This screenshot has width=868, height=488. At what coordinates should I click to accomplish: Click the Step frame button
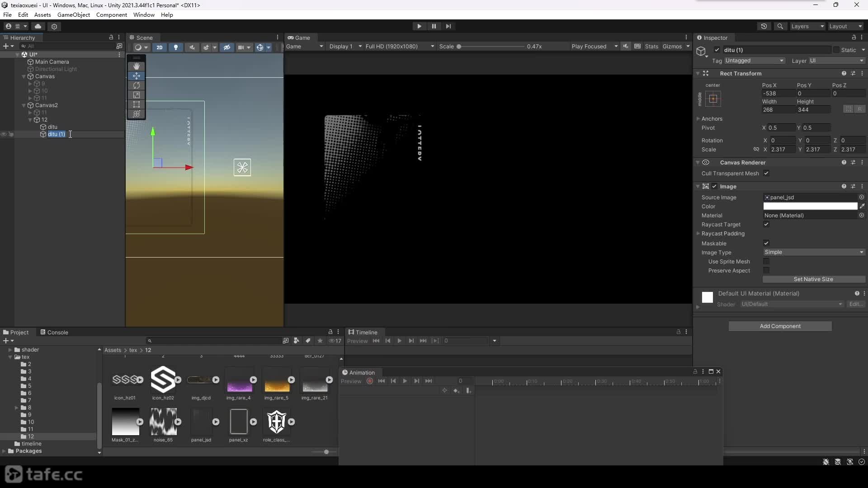coord(448,26)
